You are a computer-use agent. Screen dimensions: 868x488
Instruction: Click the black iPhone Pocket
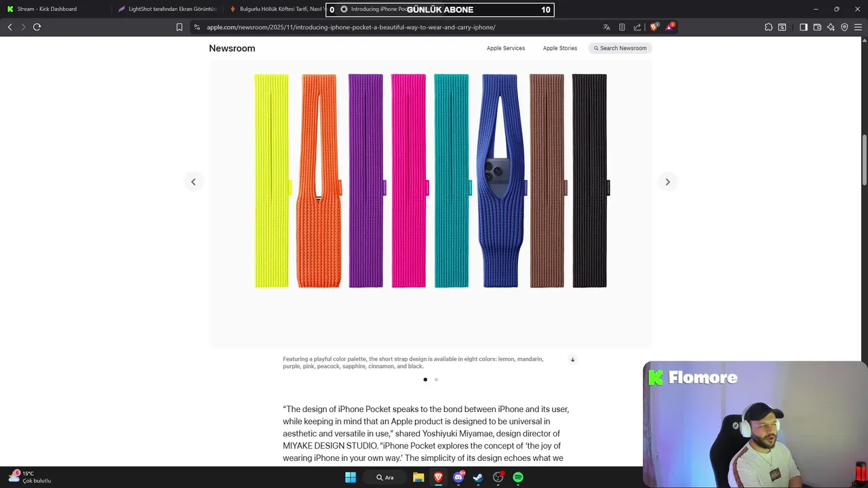pos(590,181)
